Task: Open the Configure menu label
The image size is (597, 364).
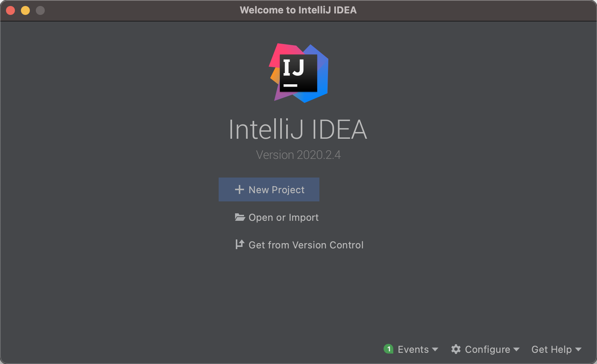Action: [x=487, y=349]
